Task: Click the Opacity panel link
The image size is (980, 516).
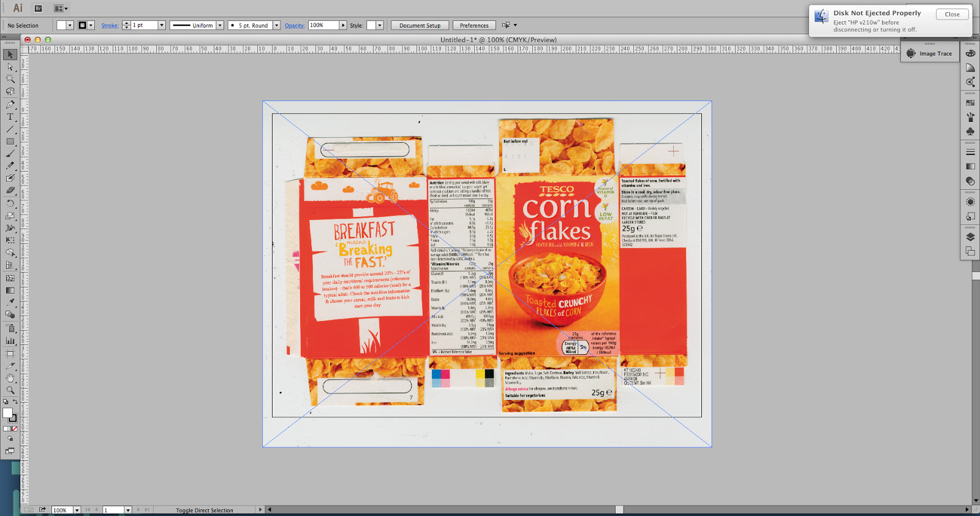Action: [x=295, y=26]
